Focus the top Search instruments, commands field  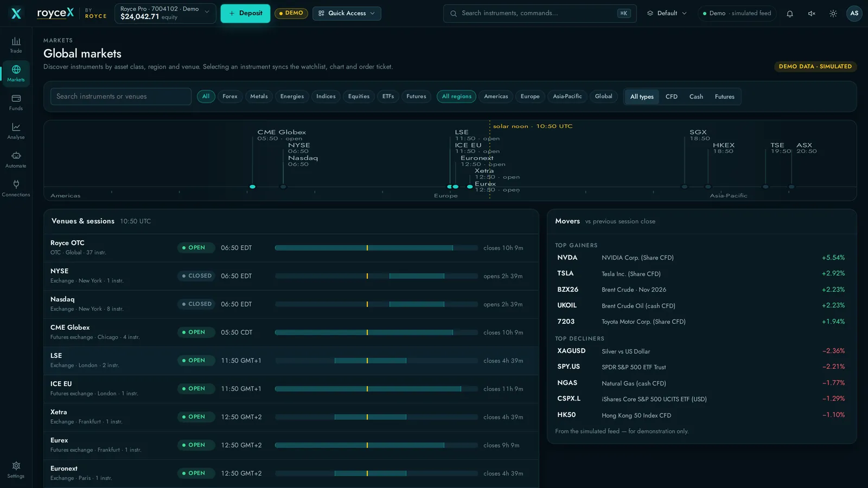[x=540, y=14]
